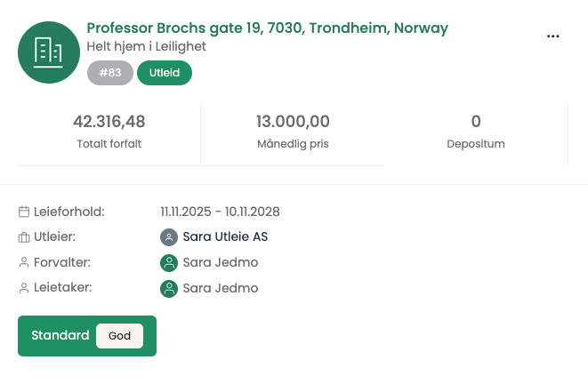Open Leietaker Sara Jedmo profile
Viewport: 588px width, 384px height.
pos(220,289)
